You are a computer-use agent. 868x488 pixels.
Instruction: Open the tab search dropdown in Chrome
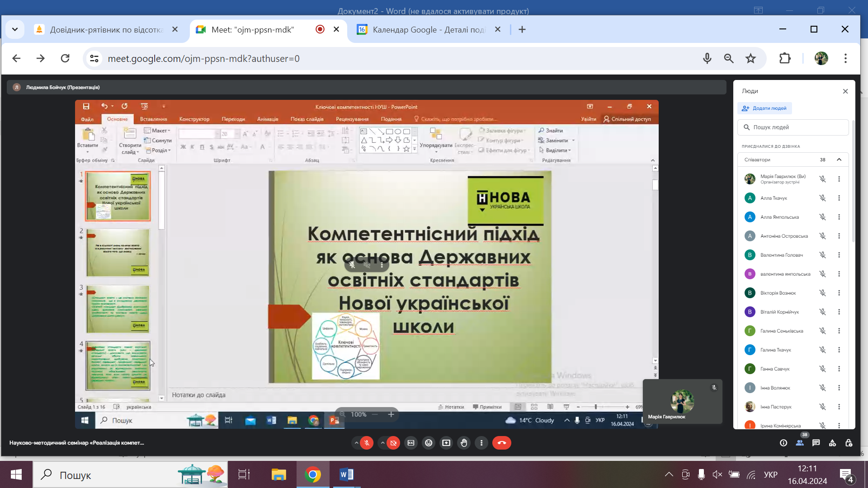(15, 29)
